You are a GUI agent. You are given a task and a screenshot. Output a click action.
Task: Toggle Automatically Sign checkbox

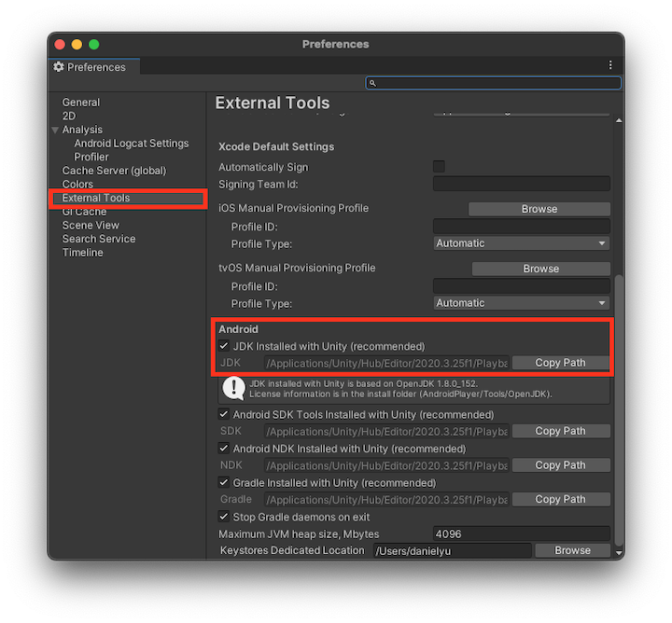tap(439, 167)
